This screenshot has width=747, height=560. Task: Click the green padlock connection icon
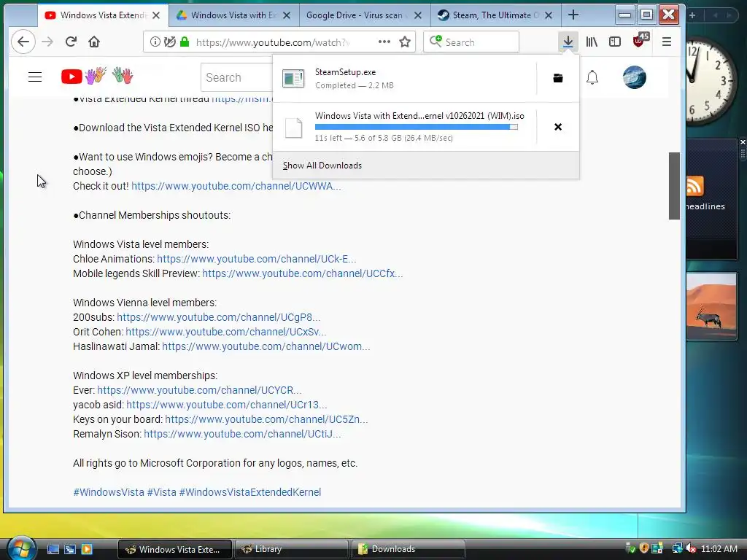[x=185, y=42]
